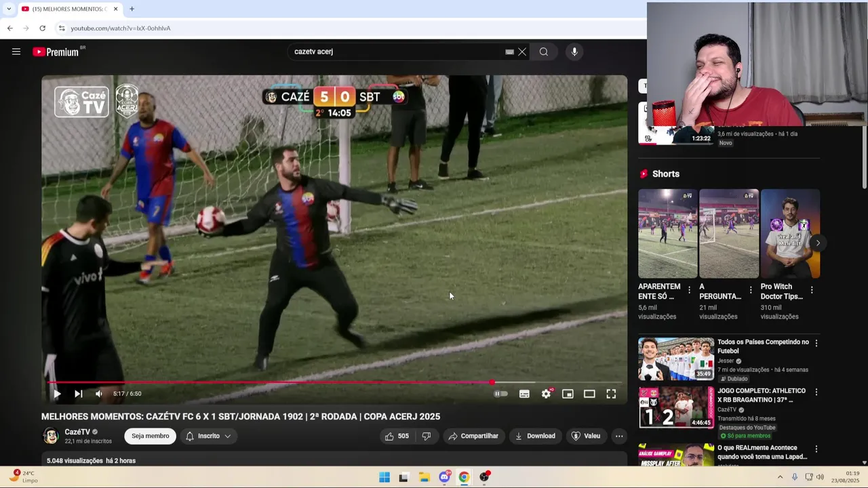Open more actions three-dot menu under video
The width and height of the screenshot is (868, 488).
click(619, 436)
